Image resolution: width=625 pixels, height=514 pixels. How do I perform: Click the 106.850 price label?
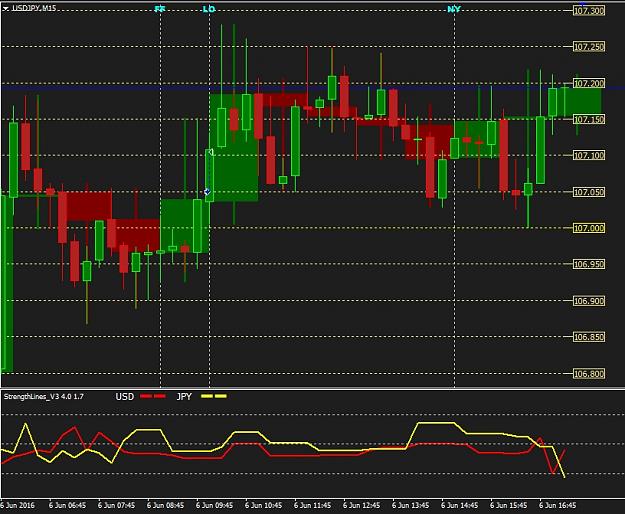coord(589,337)
